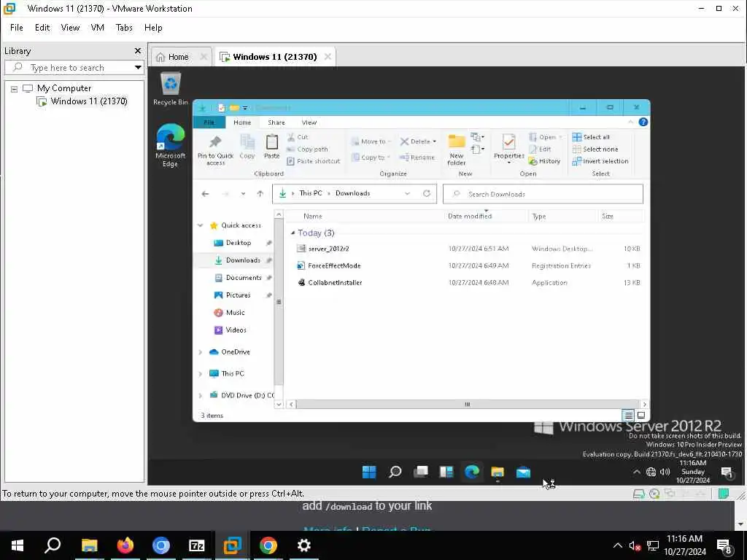
Task: Open the Microsoft Edge desktop shortcut
Action: (170, 145)
